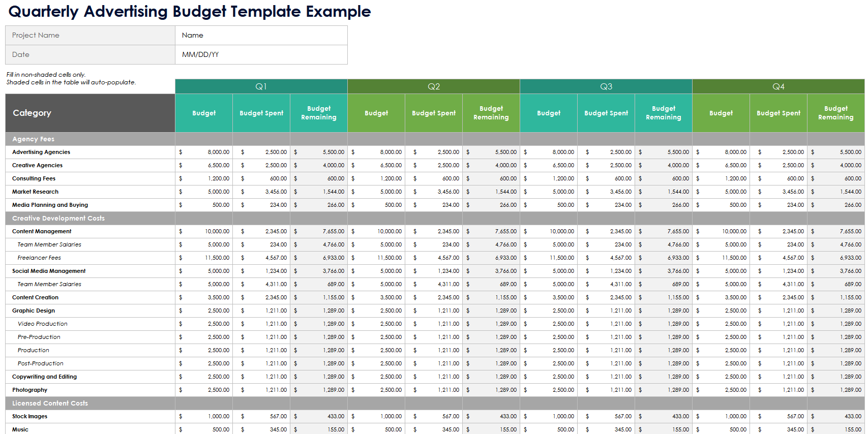The width and height of the screenshot is (868, 434).
Task: Select the Creative Development Costs section header
Action: (90, 218)
